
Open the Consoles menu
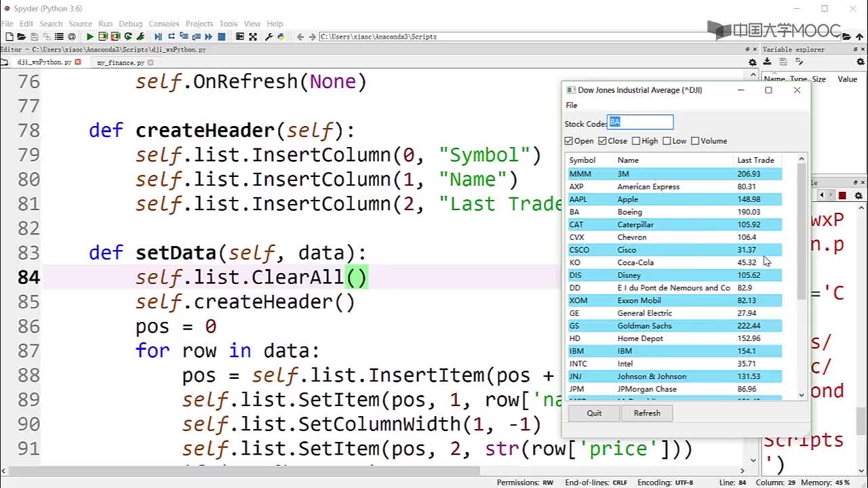click(164, 24)
